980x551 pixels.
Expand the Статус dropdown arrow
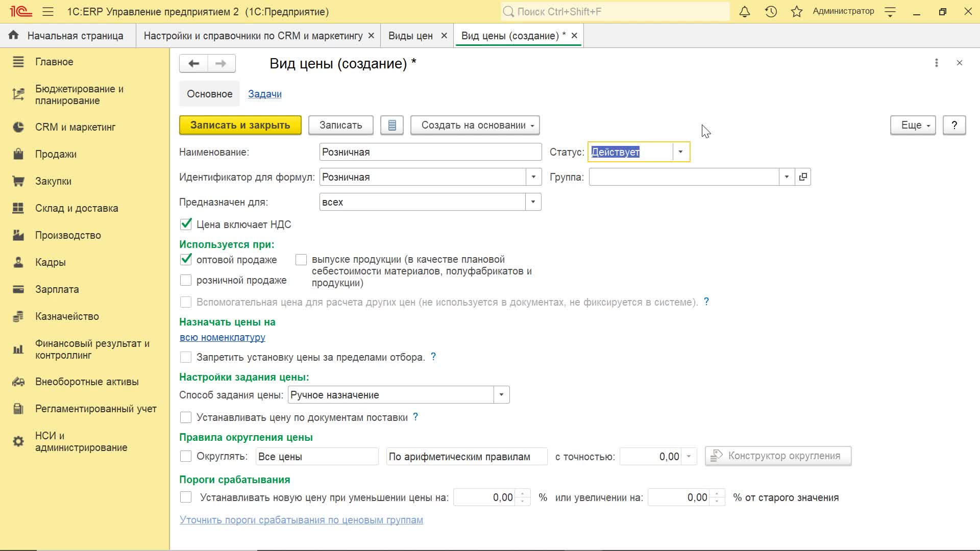pos(680,152)
